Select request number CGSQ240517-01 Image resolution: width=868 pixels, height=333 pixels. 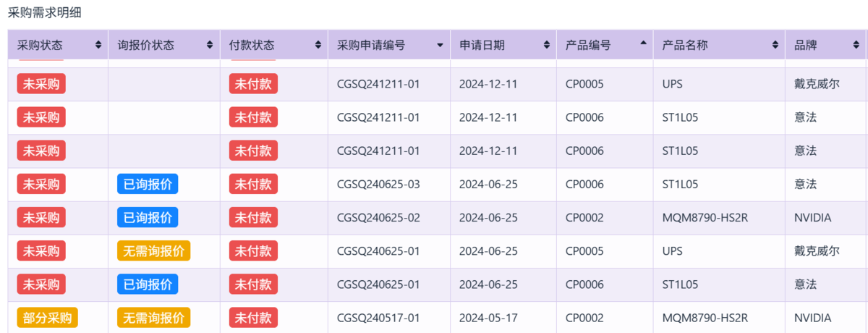(x=378, y=318)
